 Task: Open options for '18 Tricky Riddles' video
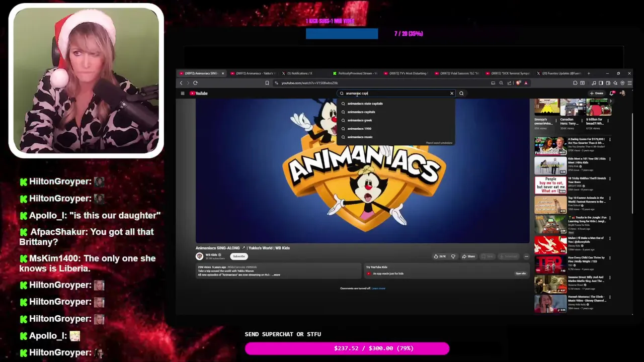(x=610, y=179)
